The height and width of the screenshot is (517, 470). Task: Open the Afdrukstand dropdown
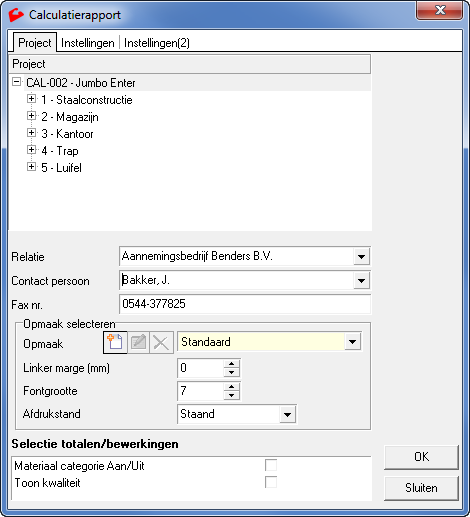287,414
